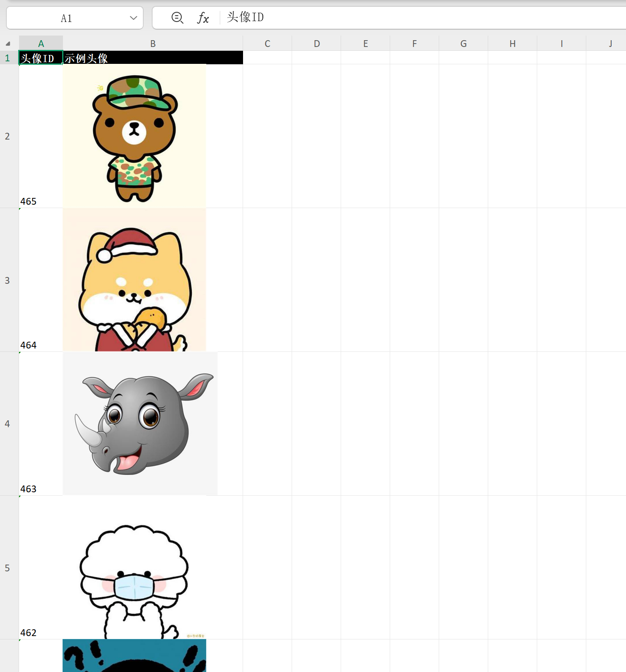The image size is (626, 672).
Task: Select row 4 header
Action: point(8,424)
